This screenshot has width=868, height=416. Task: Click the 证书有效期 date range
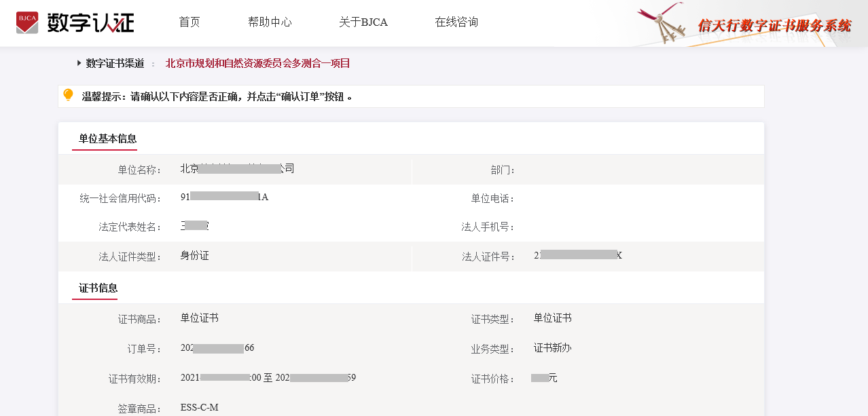pos(268,377)
